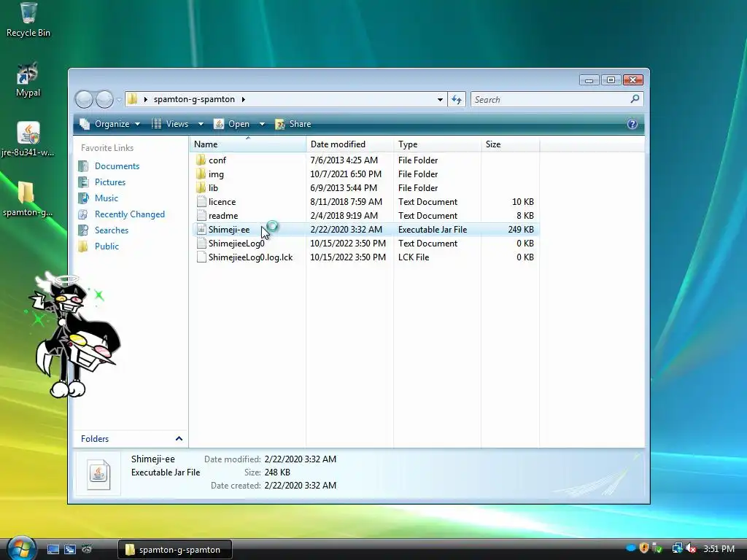Click the spamton-g-spamton taskbar button
Image resolution: width=747 pixels, height=560 pixels.
point(175,550)
